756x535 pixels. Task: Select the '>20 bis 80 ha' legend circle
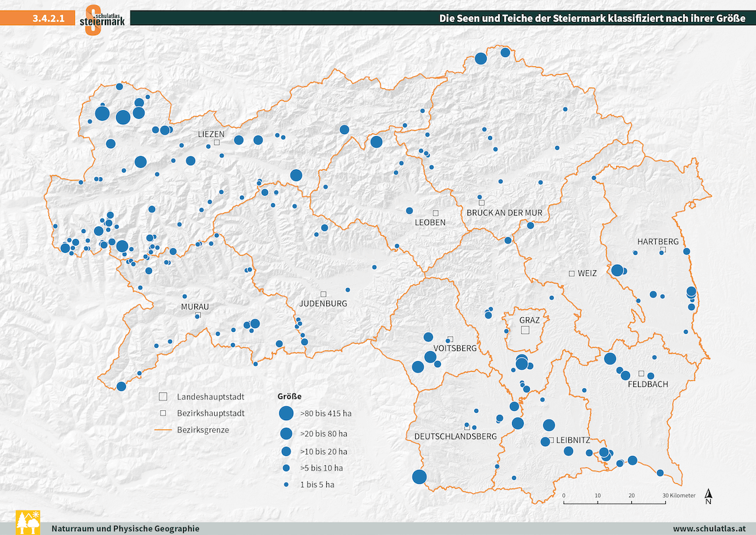click(286, 433)
